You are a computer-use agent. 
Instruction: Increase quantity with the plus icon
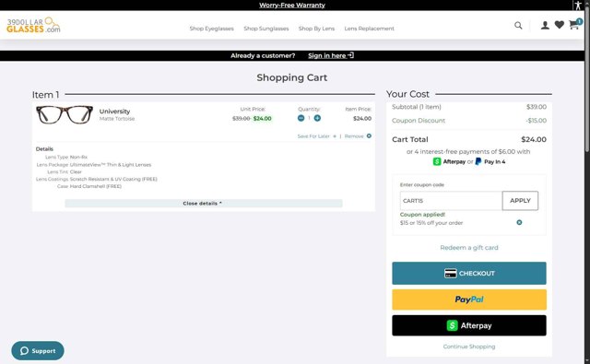pos(317,118)
